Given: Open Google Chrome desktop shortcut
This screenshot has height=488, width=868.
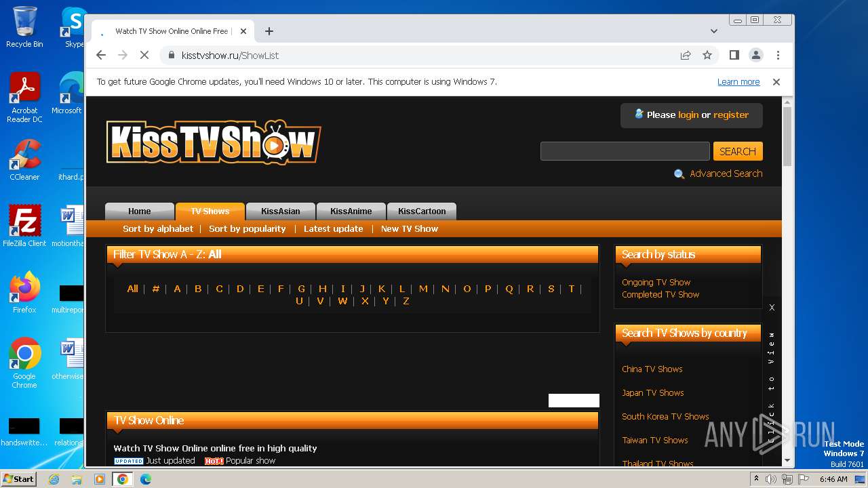Looking at the screenshot, I should point(24,363).
